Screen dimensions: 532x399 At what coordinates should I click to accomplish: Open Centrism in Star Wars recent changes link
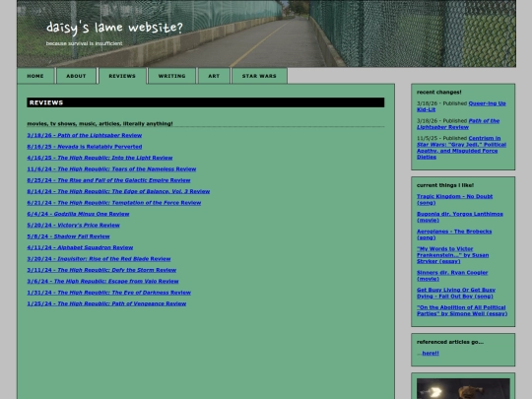coord(461,148)
